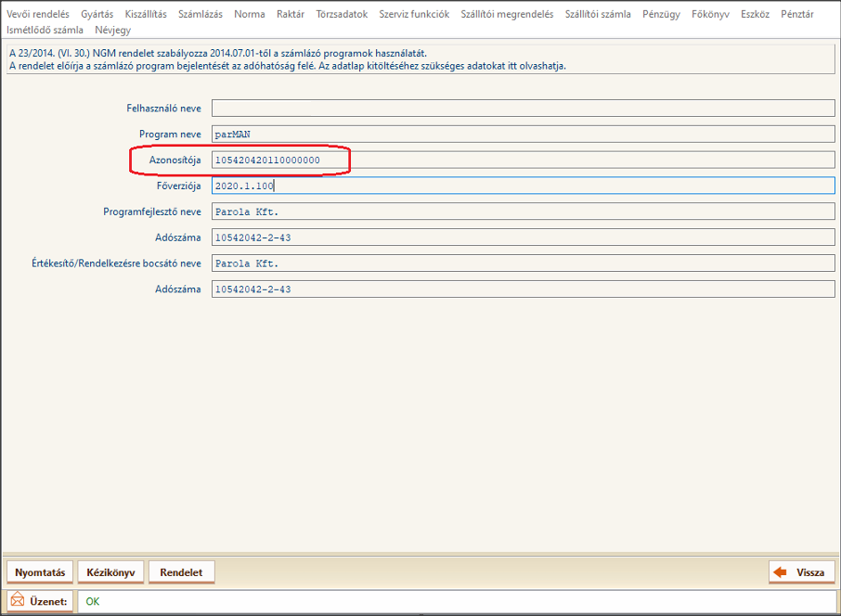
Task: Open the Kézikönyv manual button
Action: pyautogui.click(x=111, y=572)
